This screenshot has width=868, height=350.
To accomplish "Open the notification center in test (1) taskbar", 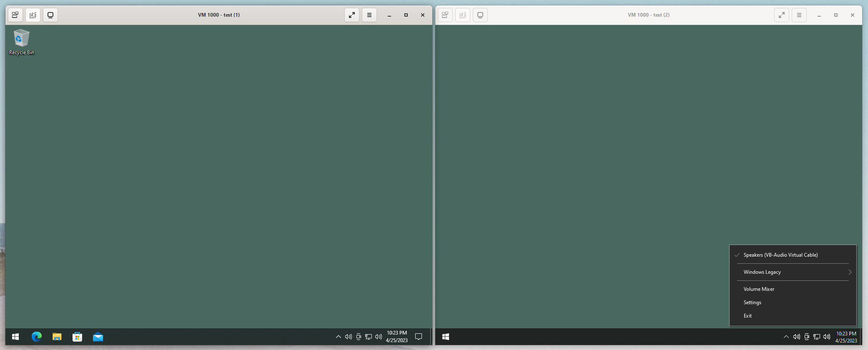I will pos(419,337).
